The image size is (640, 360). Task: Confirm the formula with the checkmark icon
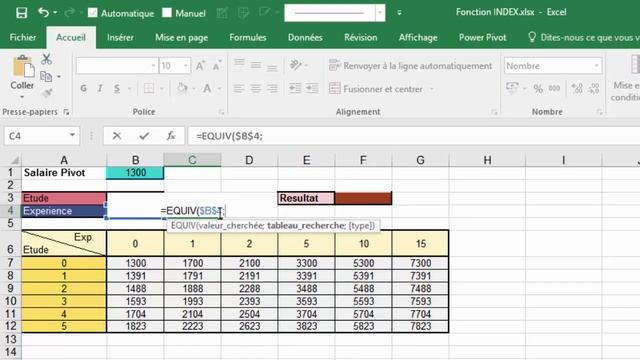pos(144,136)
